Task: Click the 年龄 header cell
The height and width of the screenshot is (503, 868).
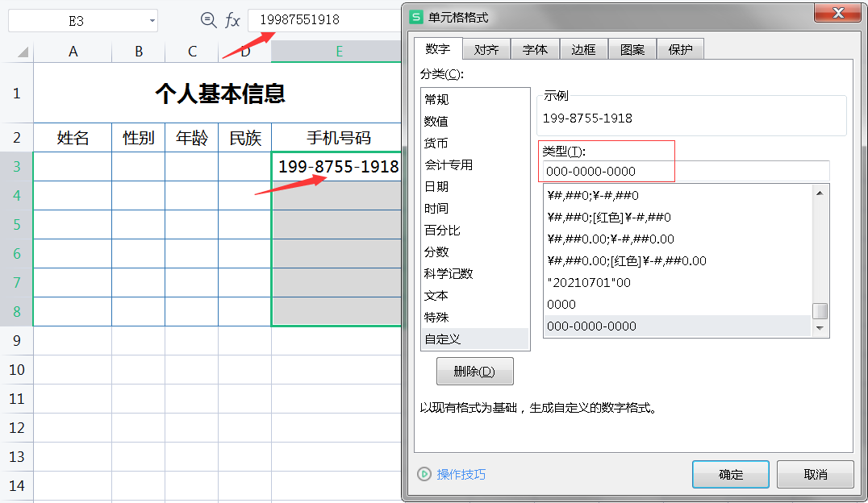Action: click(x=191, y=138)
